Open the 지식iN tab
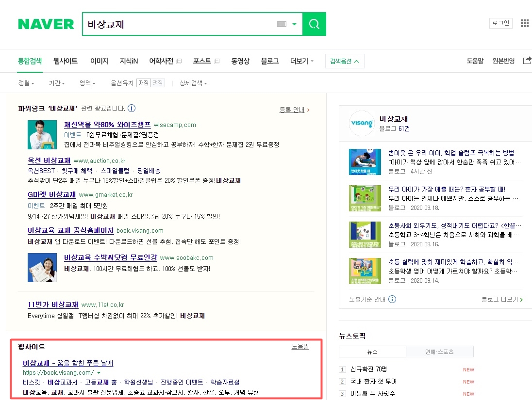This screenshot has width=532, height=400. coord(129,61)
